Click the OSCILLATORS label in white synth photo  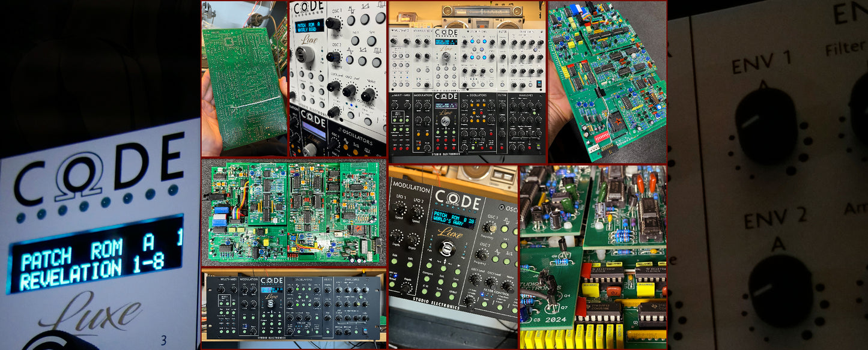(x=353, y=142)
